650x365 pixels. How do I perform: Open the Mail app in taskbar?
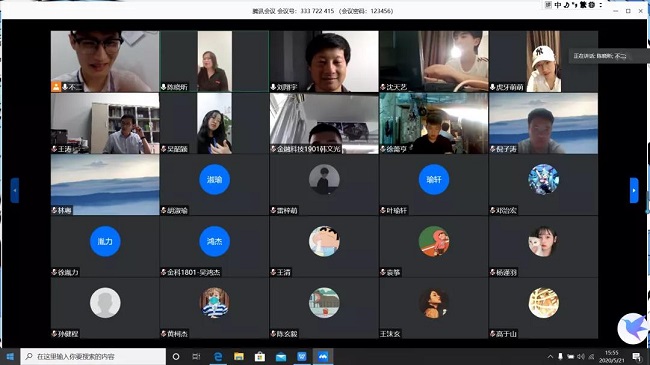click(281, 357)
